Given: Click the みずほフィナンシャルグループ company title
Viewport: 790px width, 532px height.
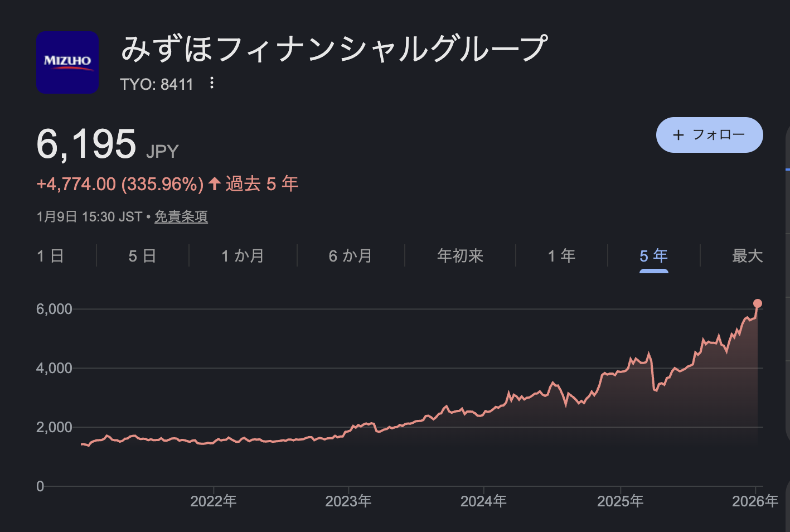Looking at the screenshot, I should click(x=334, y=49).
